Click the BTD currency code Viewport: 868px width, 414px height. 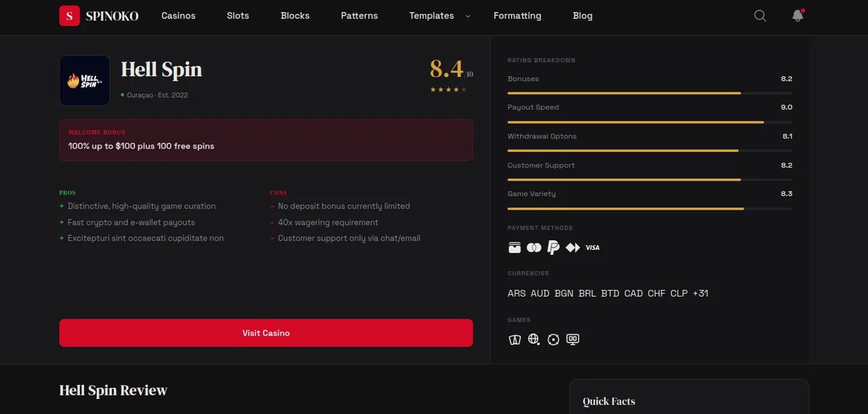[610, 293]
